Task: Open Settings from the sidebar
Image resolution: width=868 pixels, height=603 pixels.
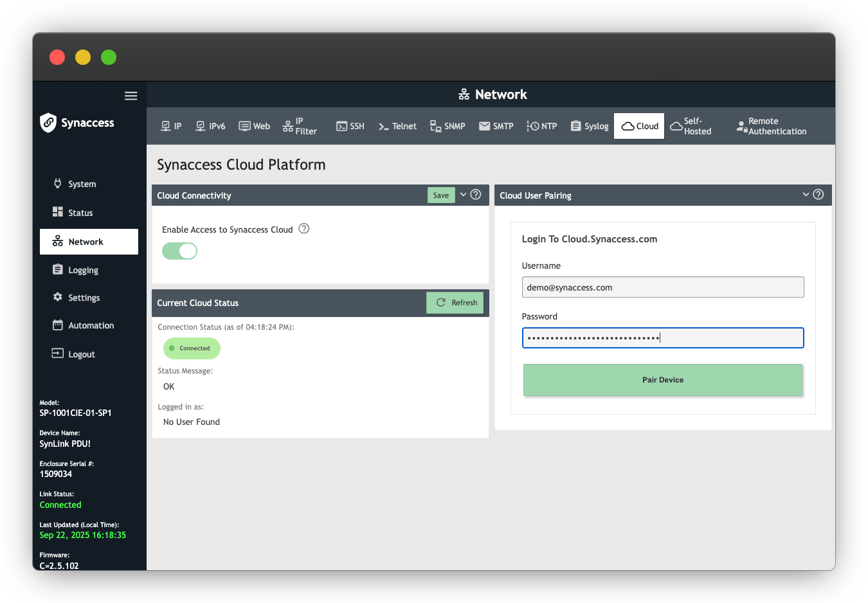Action: point(84,298)
